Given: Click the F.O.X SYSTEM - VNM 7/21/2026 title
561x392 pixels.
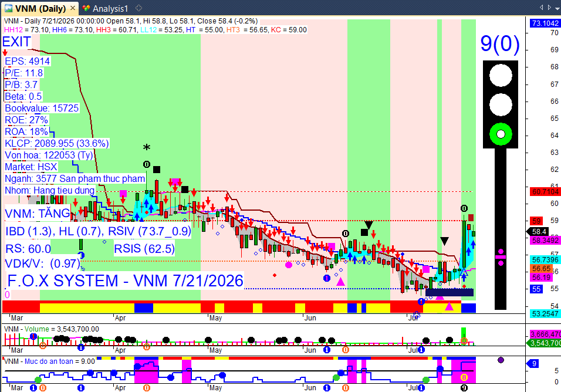Looking at the screenshot, I should pos(125,281).
